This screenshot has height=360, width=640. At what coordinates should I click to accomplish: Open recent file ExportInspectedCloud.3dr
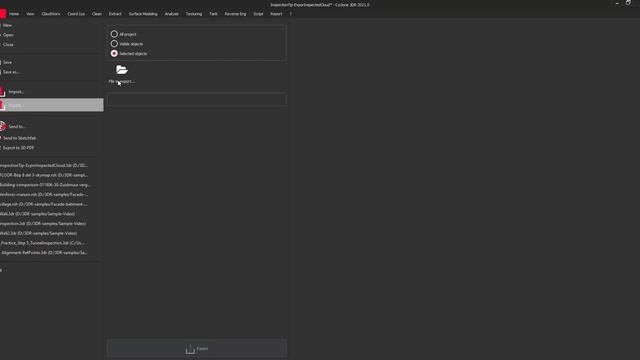[44, 165]
